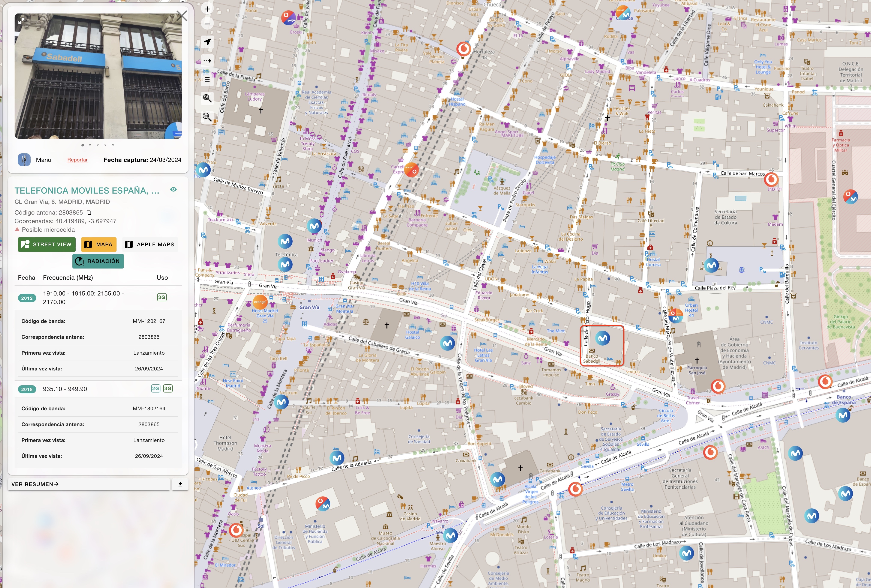Click the 2G badge in 2018 row
This screenshot has height=588, width=871.
[x=156, y=388]
